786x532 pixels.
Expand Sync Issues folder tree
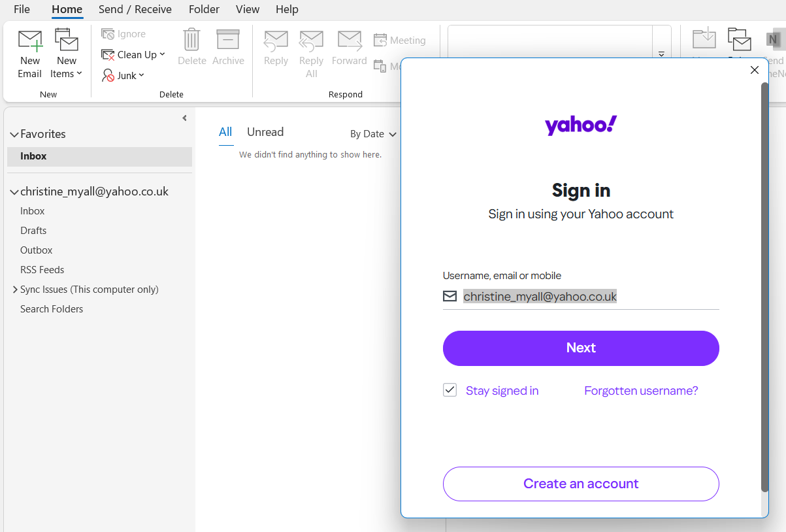tap(15, 289)
